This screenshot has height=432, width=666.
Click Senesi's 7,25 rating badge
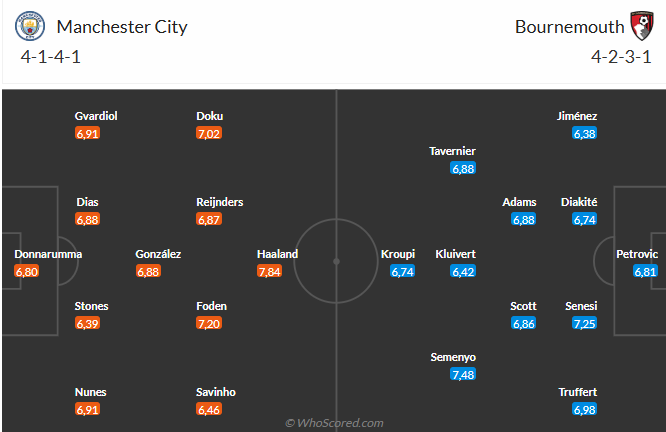[585, 323]
